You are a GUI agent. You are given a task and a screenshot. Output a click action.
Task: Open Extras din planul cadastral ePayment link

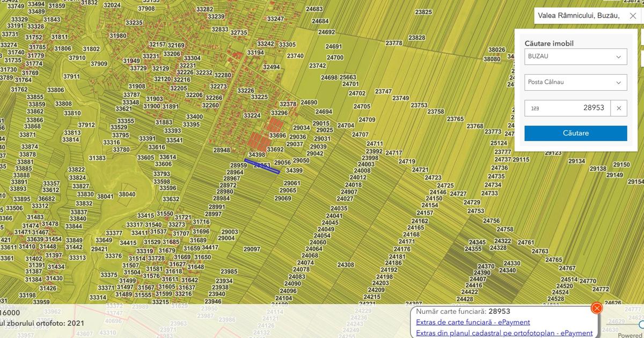coord(504,333)
